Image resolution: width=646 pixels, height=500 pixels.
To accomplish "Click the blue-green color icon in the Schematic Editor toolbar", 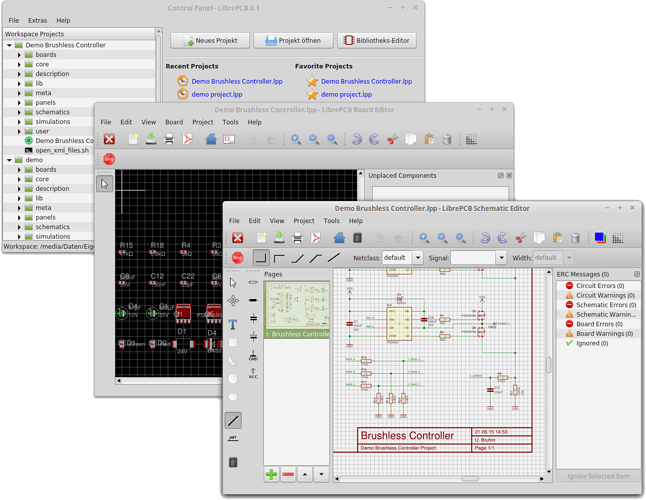I will [599, 238].
